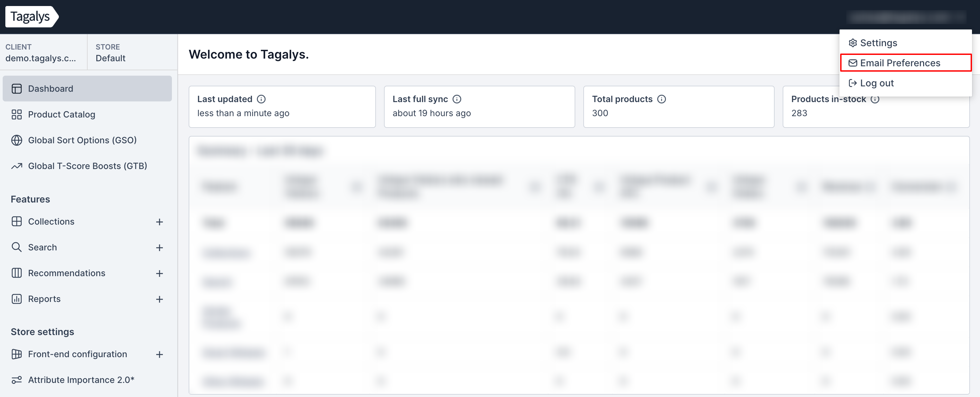Open the Recommendations label
Viewport: 980px width, 397px height.
(x=67, y=273)
